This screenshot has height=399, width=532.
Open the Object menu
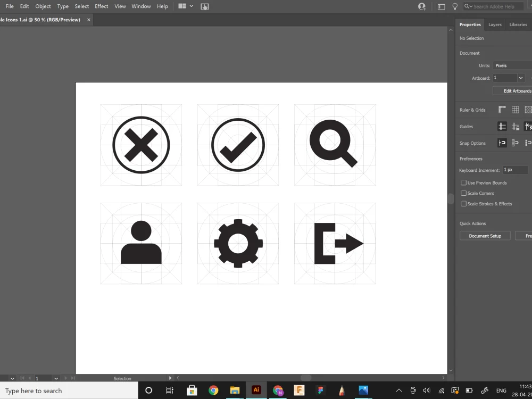43,6
